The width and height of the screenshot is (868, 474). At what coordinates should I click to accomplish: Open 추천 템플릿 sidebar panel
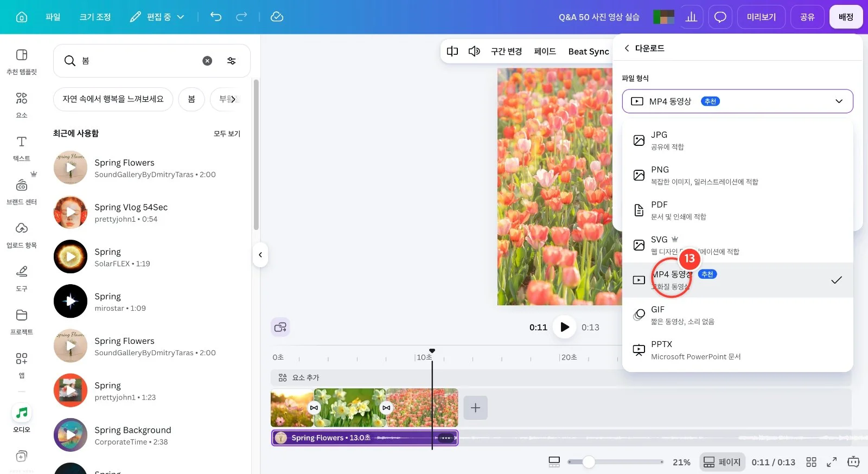(x=22, y=61)
